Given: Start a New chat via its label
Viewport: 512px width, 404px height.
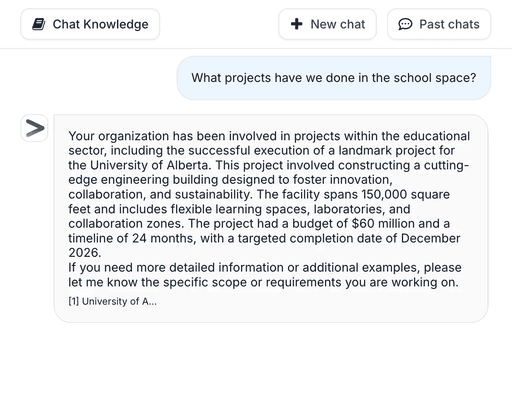Looking at the screenshot, I should [x=338, y=24].
